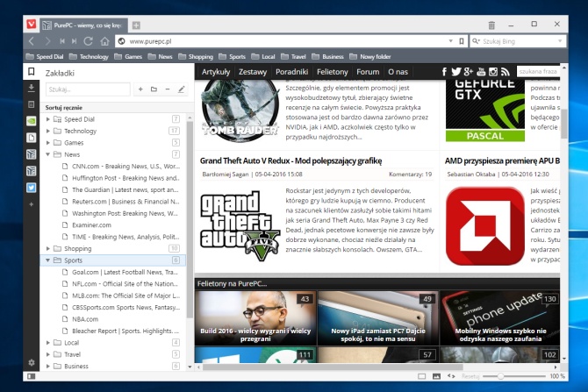Viewport: 588px width, 392px height.
Task: Open Nowy folder in bookmarks bar
Action: click(x=370, y=57)
